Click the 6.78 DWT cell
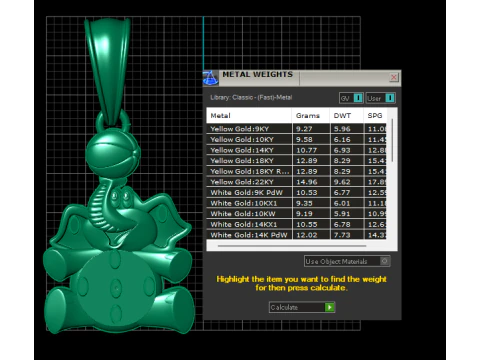 coord(347,224)
